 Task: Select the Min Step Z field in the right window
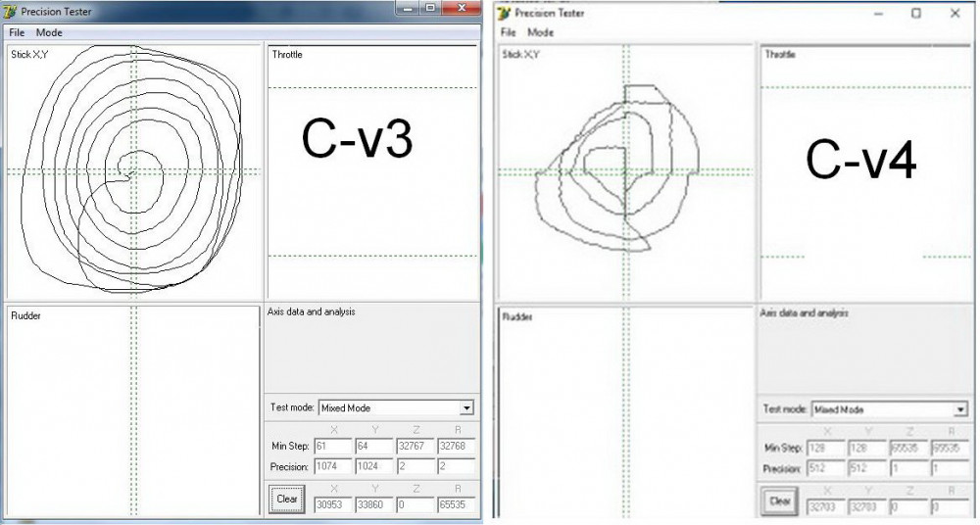click(x=908, y=449)
